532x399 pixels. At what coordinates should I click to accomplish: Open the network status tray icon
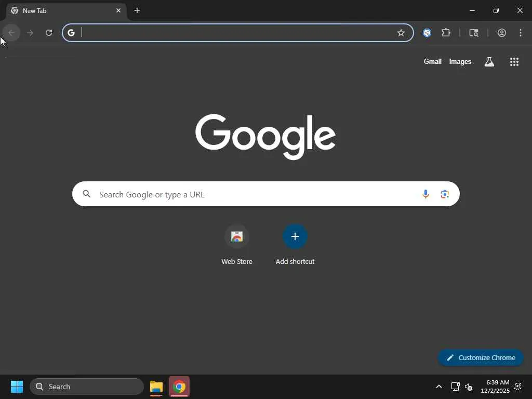pos(455,387)
